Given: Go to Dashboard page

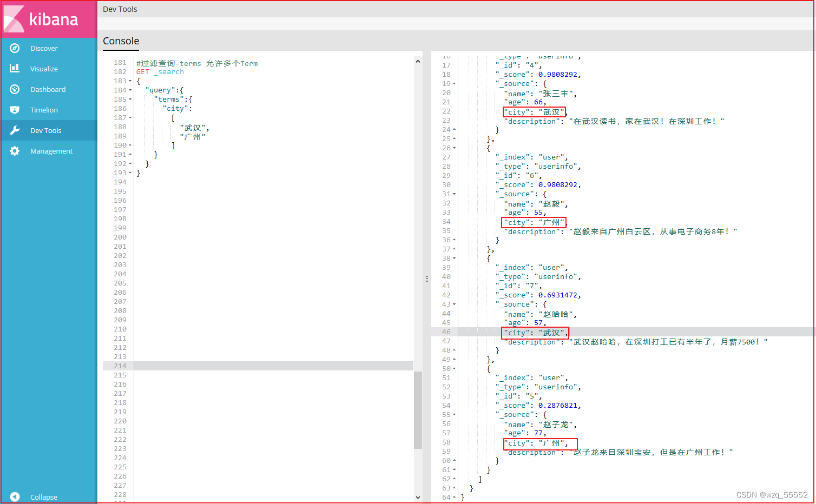Looking at the screenshot, I should [48, 89].
